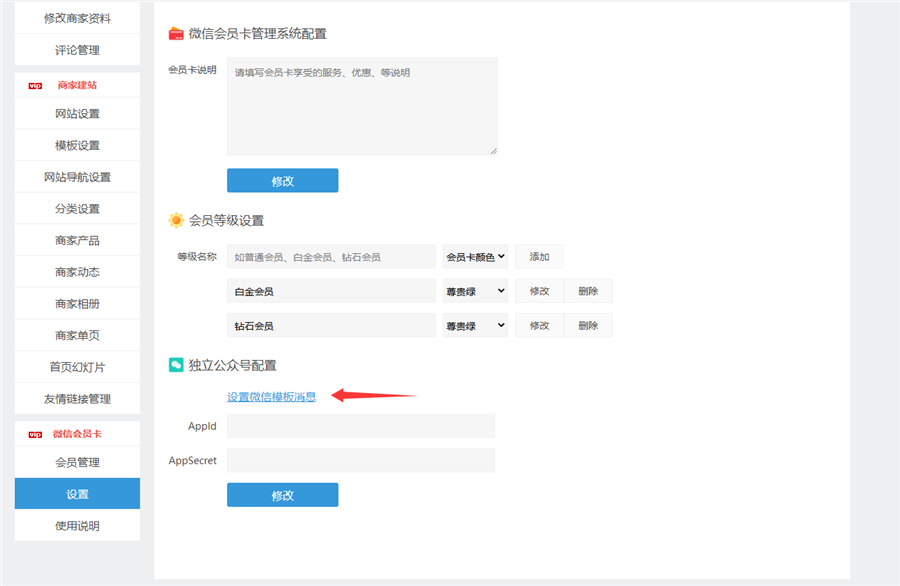
Task: Focus the AppSecret input field
Action: click(360, 461)
